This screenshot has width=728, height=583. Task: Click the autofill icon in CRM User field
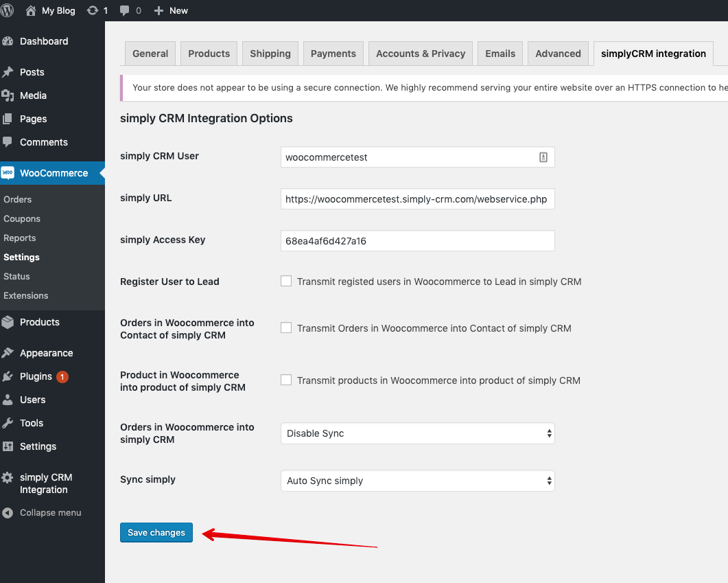point(543,157)
